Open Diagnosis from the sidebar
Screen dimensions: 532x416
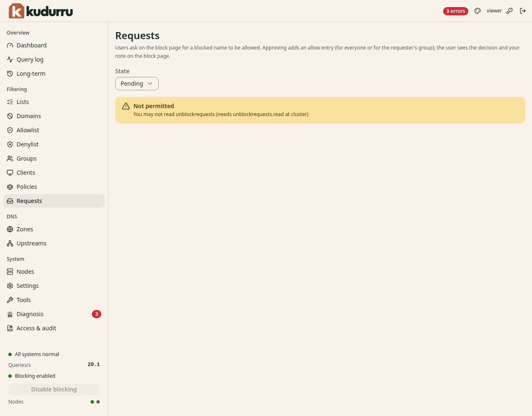pos(54,314)
